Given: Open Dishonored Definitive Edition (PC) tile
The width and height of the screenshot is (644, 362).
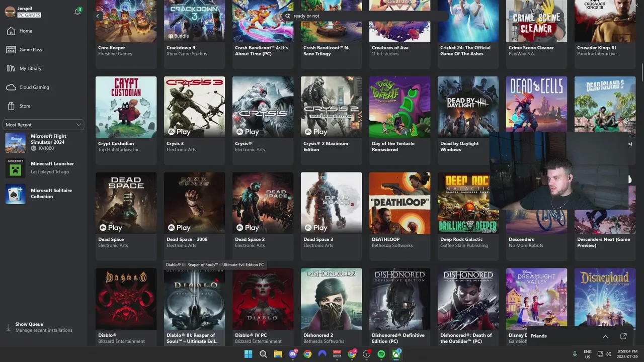Looking at the screenshot, I should click(399, 307).
